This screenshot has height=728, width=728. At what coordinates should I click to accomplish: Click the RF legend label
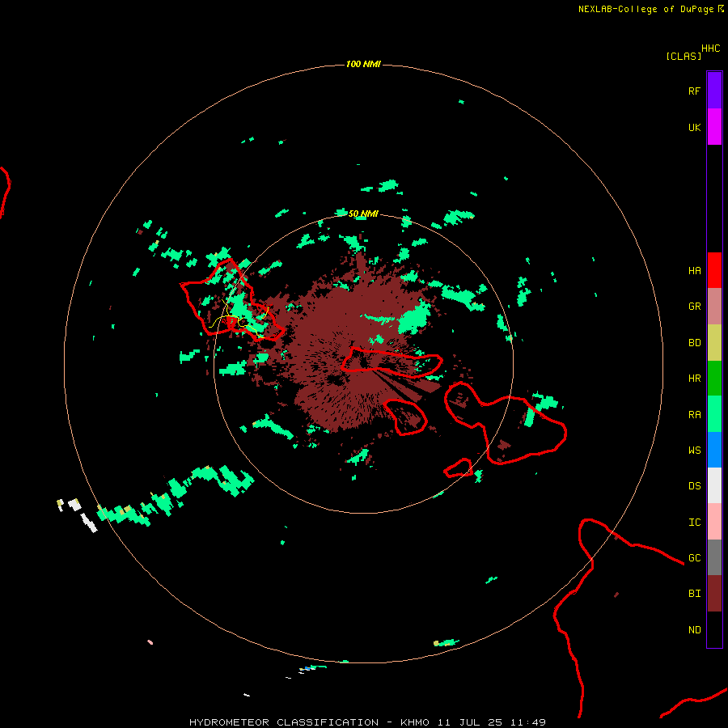pyautogui.click(x=694, y=91)
